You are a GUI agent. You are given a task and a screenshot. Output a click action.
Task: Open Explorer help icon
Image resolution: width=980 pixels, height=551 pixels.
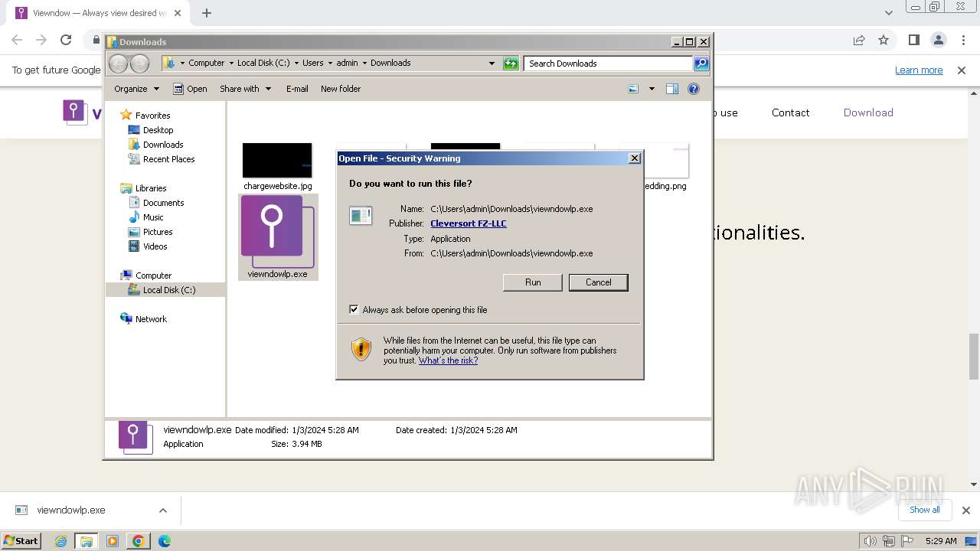694,89
